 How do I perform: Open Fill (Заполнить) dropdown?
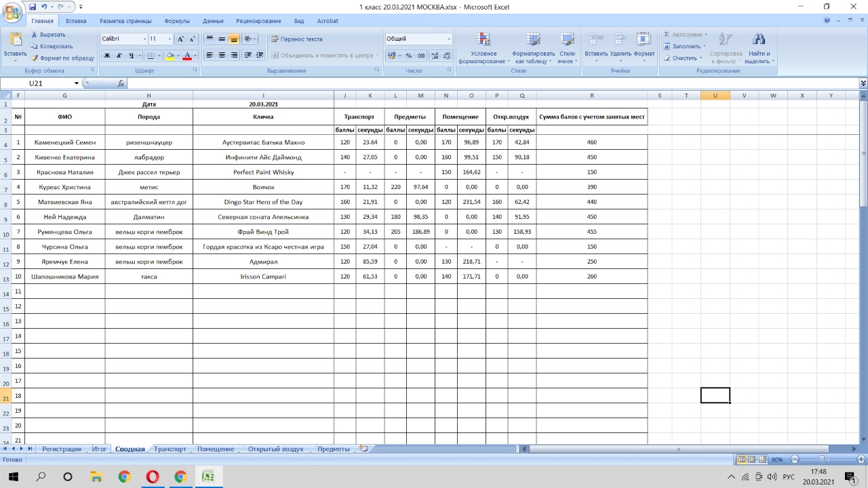(685, 46)
